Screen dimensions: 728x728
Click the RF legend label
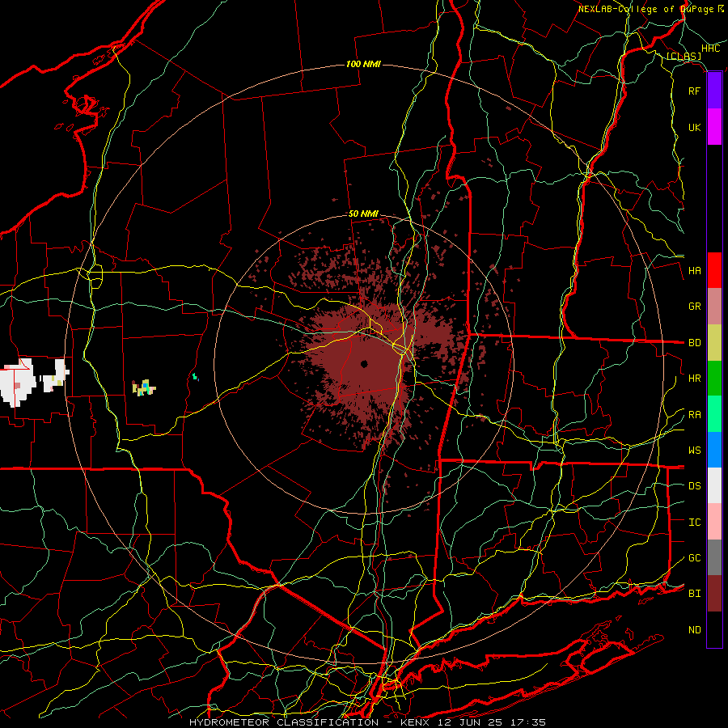[694, 91]
